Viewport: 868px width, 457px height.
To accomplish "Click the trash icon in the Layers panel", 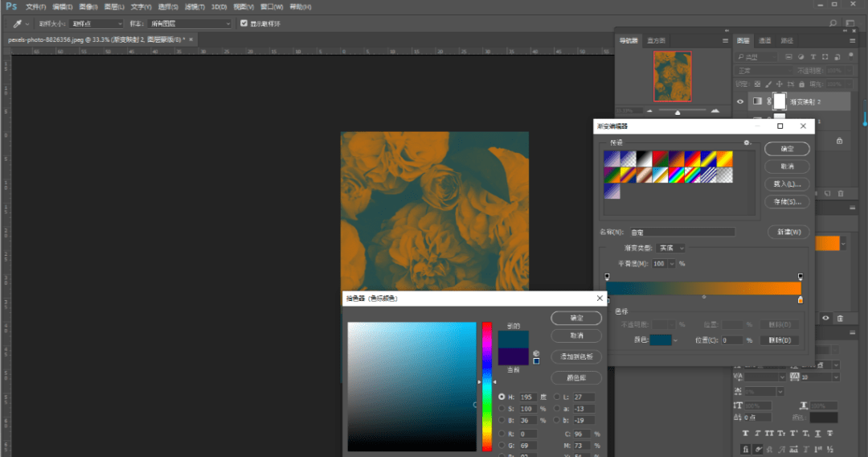I will 841,193.
